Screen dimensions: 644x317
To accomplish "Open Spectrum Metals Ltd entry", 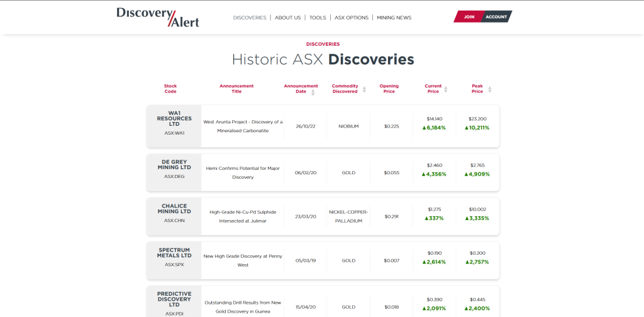I will [x=174, y=253].
